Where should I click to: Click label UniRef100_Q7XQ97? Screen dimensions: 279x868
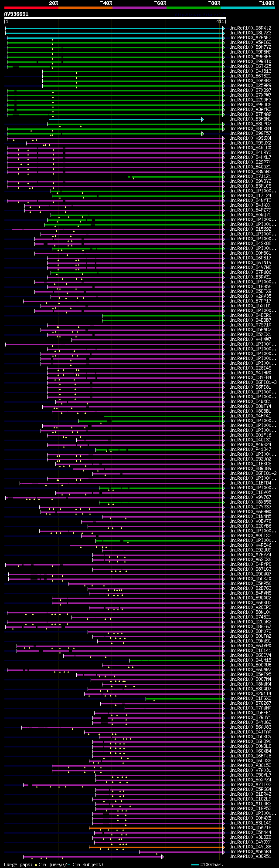click(250, 91)
